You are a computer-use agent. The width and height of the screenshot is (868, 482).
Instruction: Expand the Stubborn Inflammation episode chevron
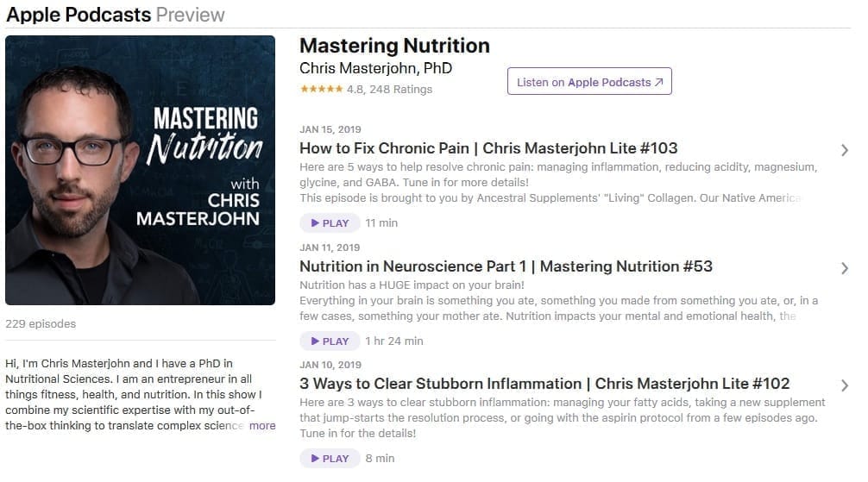844,385
